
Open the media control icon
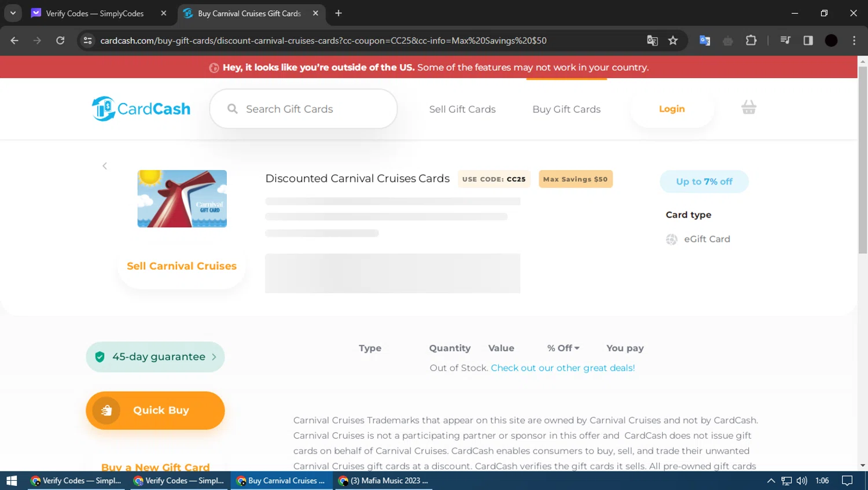tap(785, 40)
